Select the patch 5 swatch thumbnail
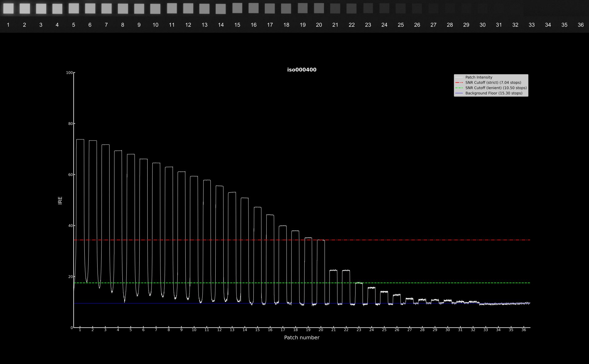This screenshot has width=589, height=364. [x=74, y=8]
